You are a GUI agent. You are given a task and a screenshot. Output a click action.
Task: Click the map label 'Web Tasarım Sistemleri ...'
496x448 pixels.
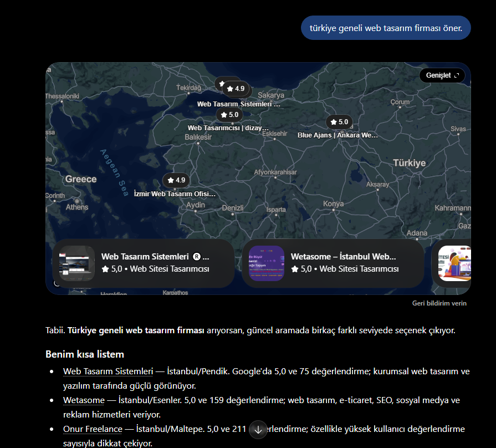point(238,104)
